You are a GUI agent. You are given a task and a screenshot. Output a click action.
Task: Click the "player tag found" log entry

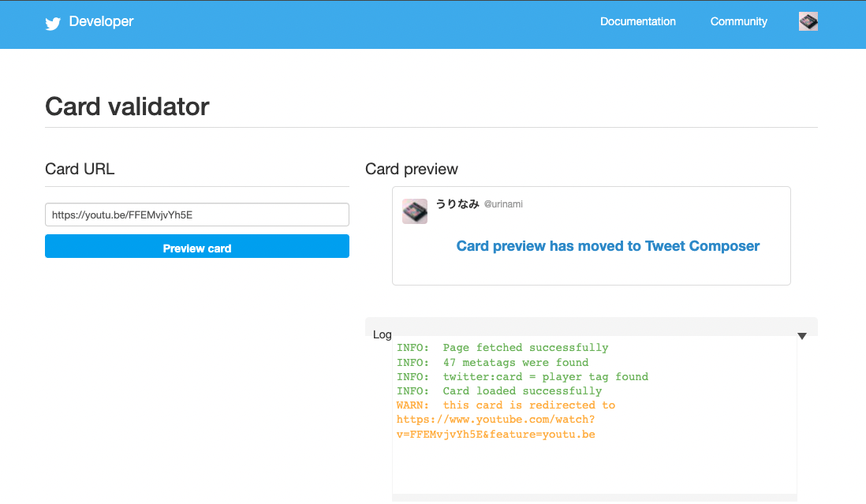[x=522, y=377]
